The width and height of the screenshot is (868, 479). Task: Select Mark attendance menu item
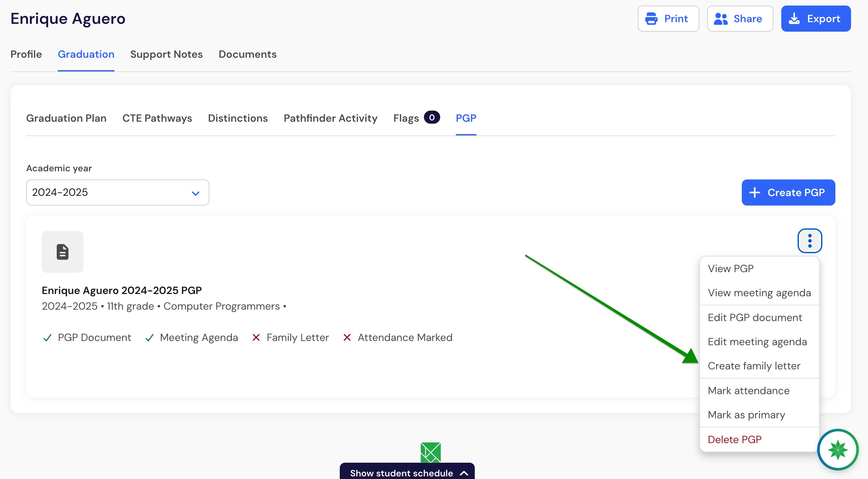click(759, 391)
